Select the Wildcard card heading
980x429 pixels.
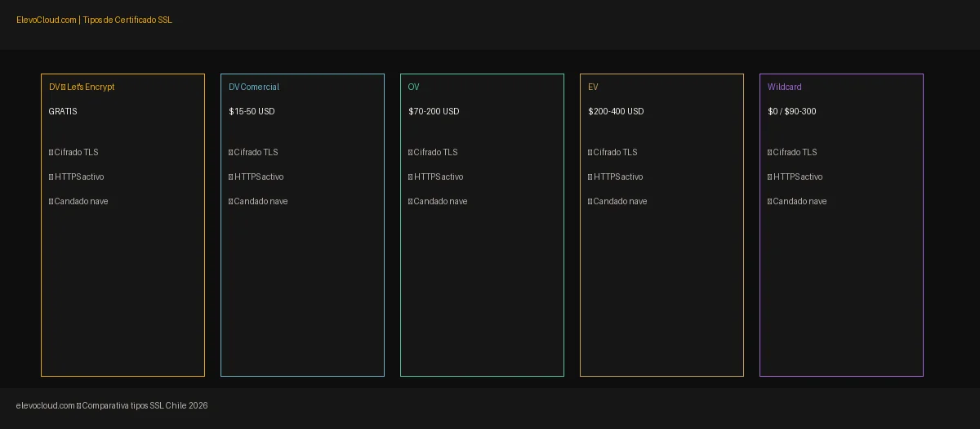tap(785, 87)
